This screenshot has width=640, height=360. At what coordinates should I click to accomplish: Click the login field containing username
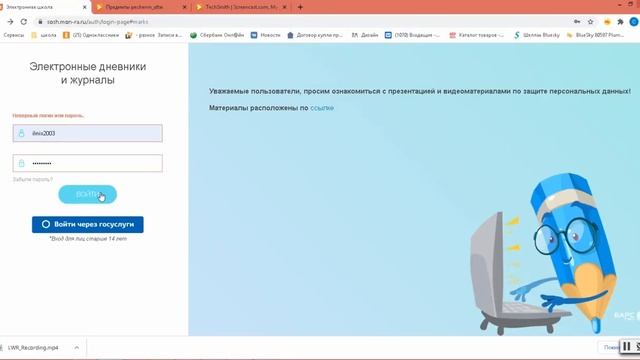pyautogui.click(x=87, y=133)
